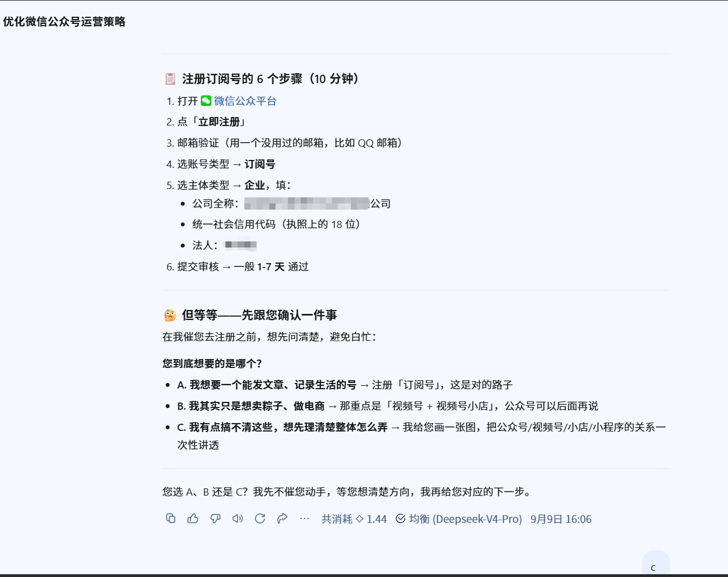Screen dimensions: 728x577
Task: Click the clipboard emoji beside the steps heading
Action: click(170, 79)
